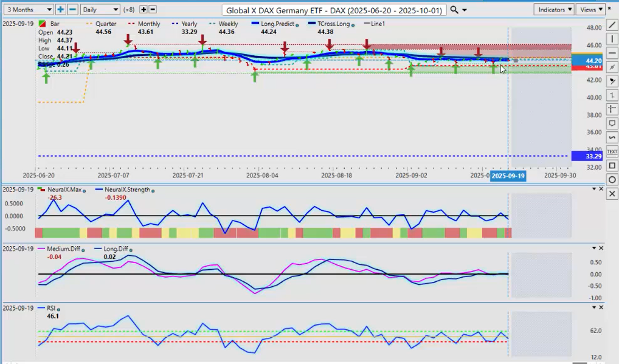Click the RSI legend label
619x364 pixels.
[x=51, y=308]
